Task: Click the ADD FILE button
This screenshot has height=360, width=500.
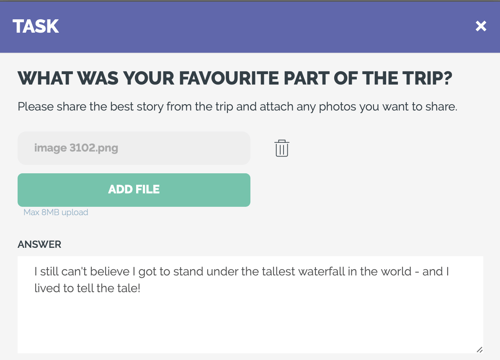Action: click(x=134, y=190)
